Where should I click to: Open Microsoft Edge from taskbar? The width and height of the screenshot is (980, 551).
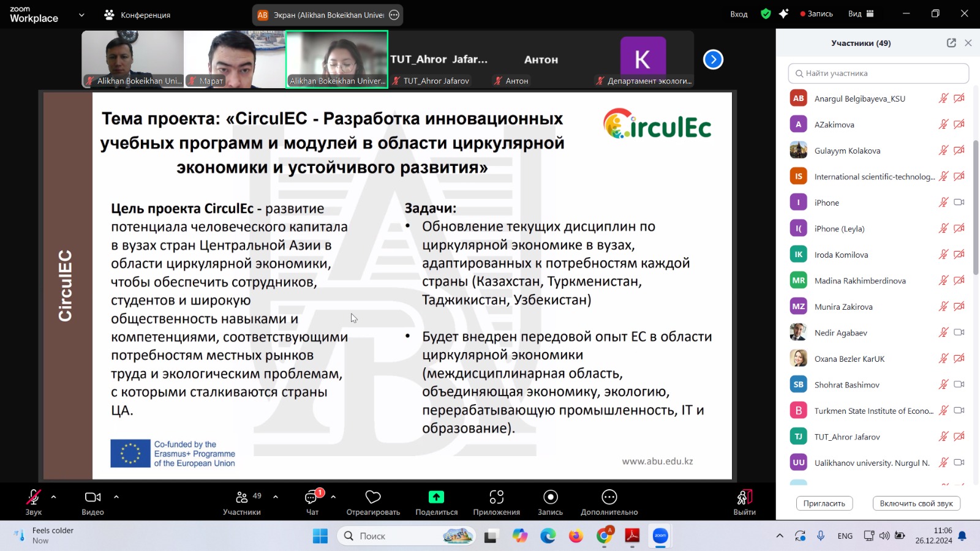tap(548, 536)
